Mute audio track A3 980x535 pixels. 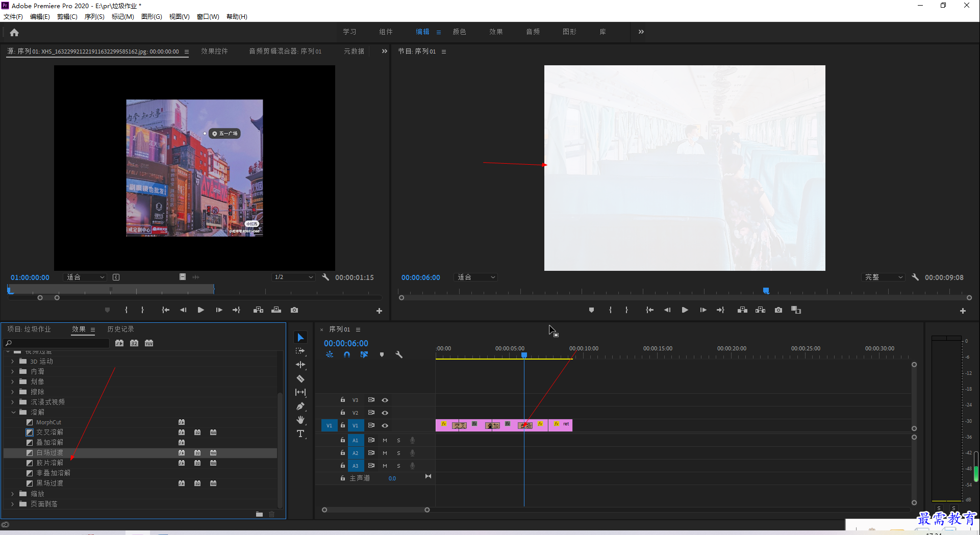[x=385, y=466]
